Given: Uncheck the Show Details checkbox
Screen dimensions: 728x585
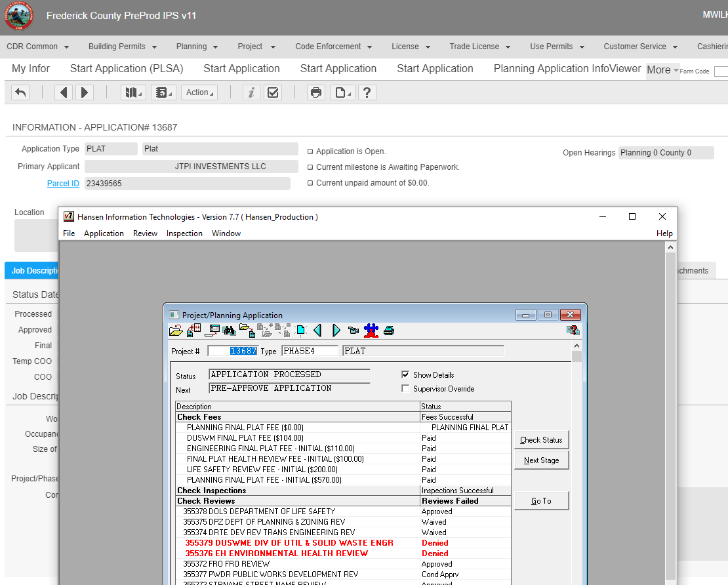Looking at the screenshot, I should click(405, 374).
